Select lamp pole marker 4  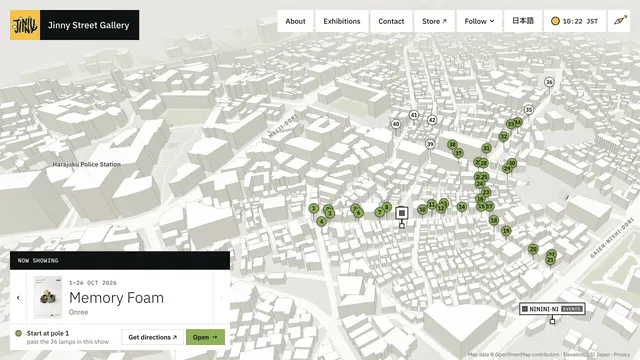pyautogui.click(x=322, y=222)
